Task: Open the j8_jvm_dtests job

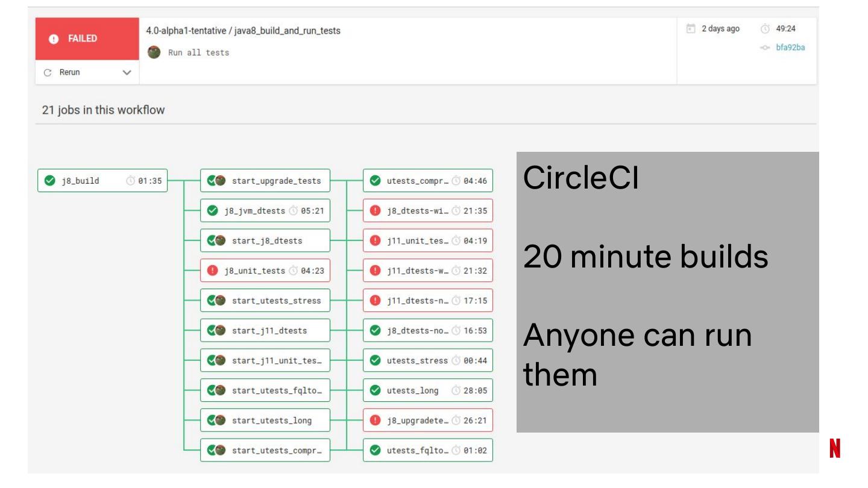Action: [x=265, y=211]
